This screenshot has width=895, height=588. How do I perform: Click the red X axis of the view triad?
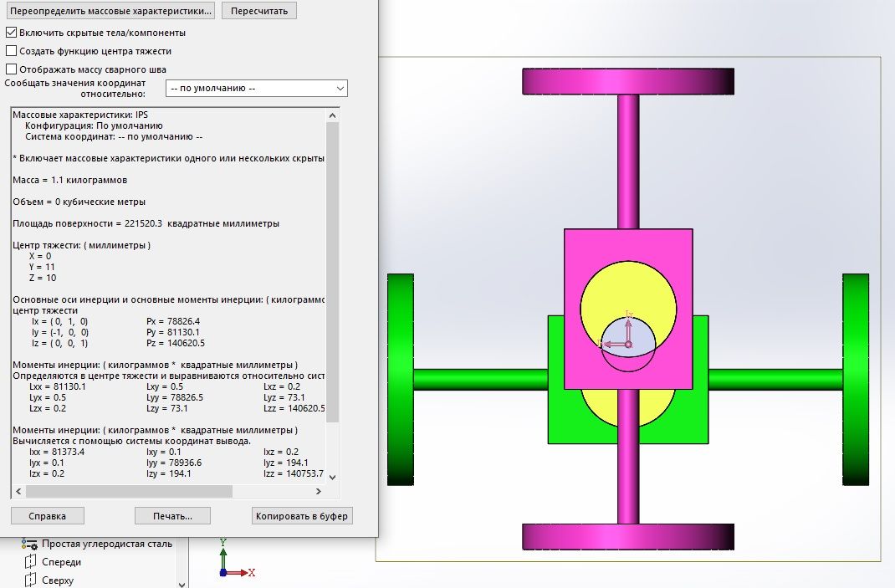pyautogui.click(x=238, y=573)
